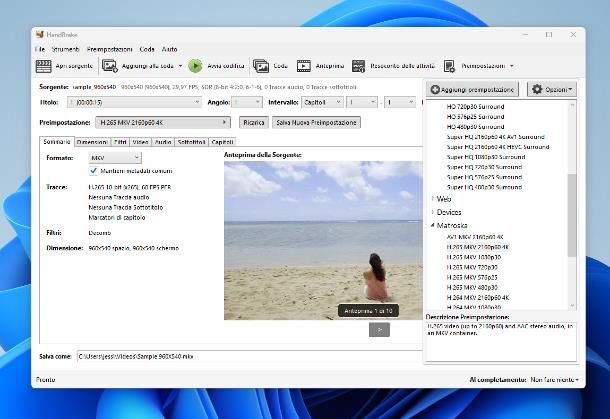
Task: Click the Anteprima preview icon
Action: click(304, 66)
